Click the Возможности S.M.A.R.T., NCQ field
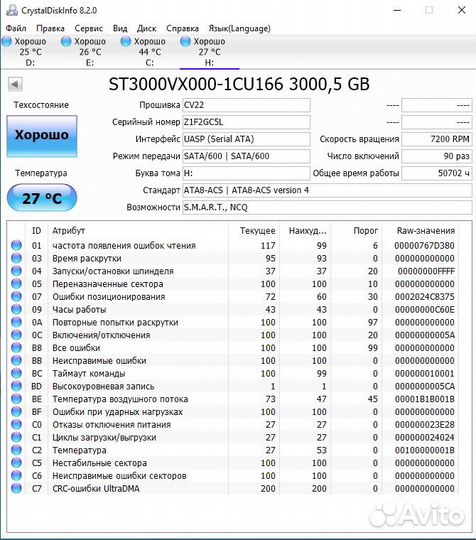This screenshot has width=476, height=540. click(x=327, y=207)
